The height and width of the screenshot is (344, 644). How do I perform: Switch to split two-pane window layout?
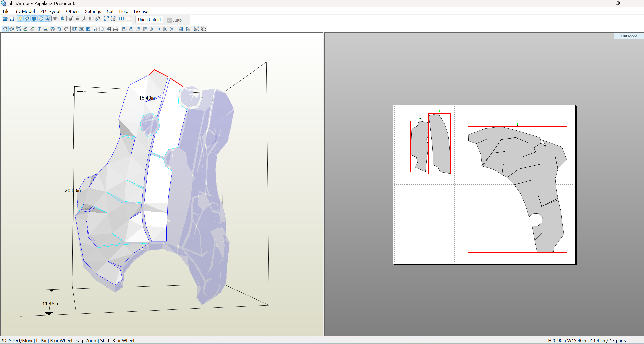click(121, 19)
